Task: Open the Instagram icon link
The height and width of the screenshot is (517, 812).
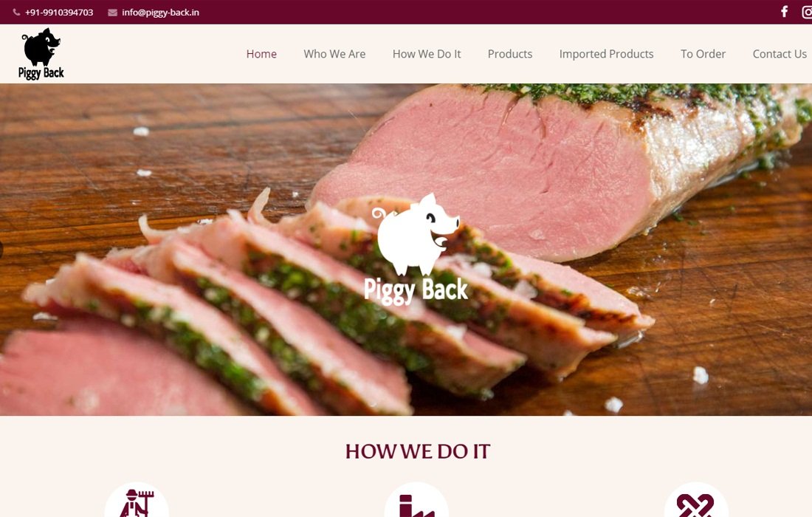Action: [x=808, y=12]
